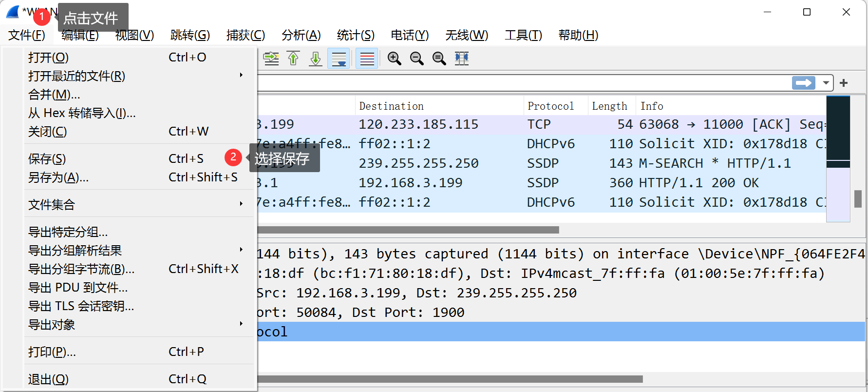Toggle auto scroll during live capture
This screenshot has height=392, width=868.
point(339,59)
